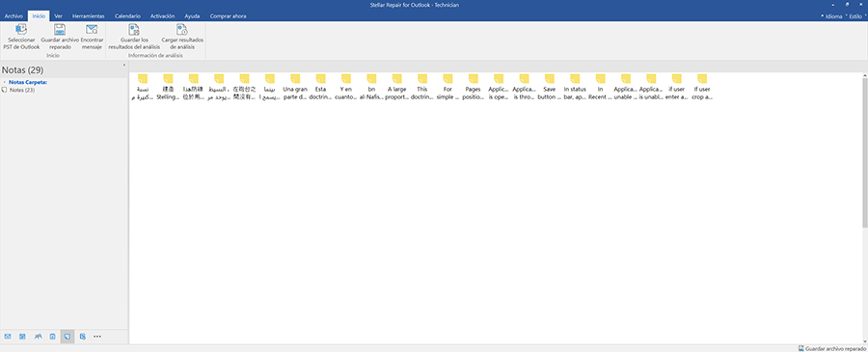Click Cargar resultados de análisis
Viewport: 868px width, 352px height.
(x=182, y=37)
